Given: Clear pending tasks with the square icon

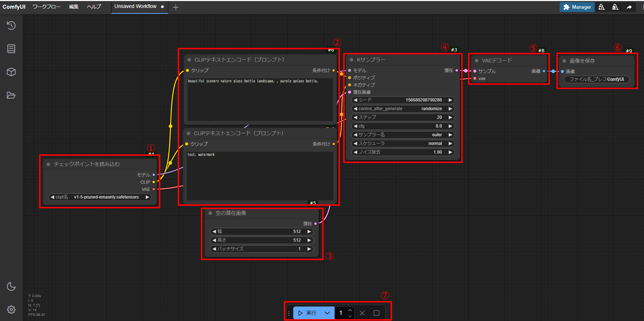Looking at the screenshot, I should click(x=376, y=313).
